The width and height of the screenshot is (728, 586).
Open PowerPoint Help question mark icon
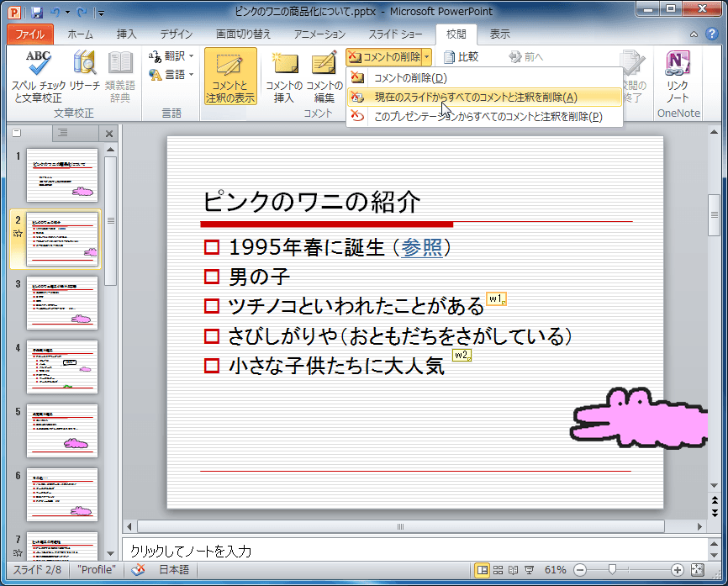711,34
